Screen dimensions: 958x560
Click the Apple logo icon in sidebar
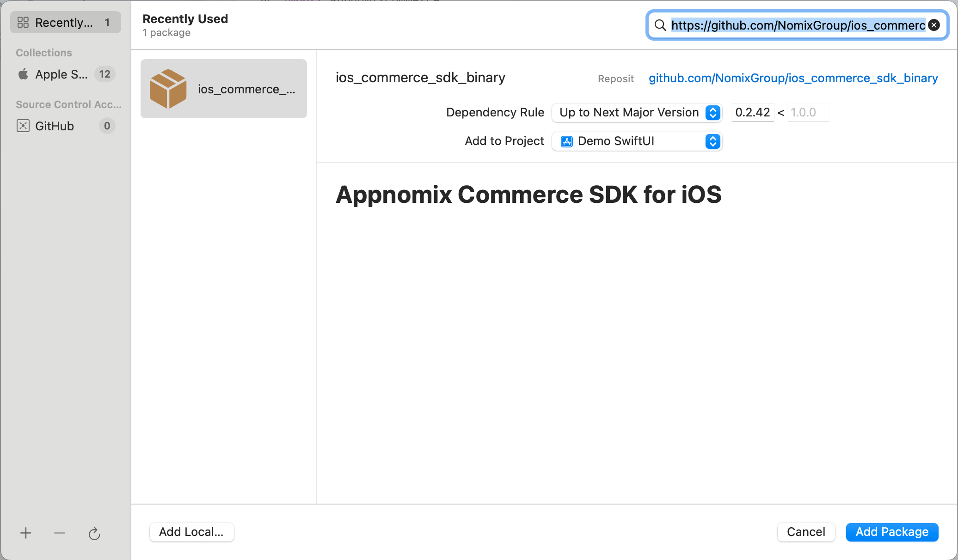pos(23,74)
